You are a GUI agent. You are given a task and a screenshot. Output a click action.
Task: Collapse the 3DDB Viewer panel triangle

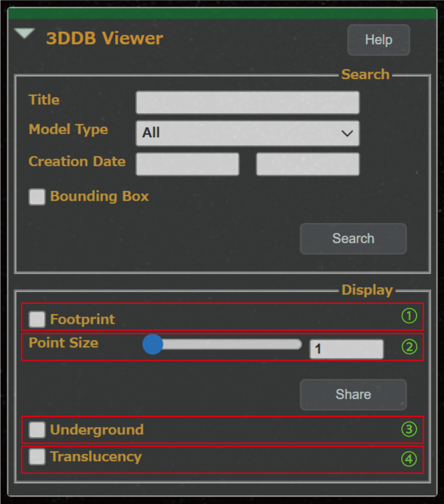[24, 33]
